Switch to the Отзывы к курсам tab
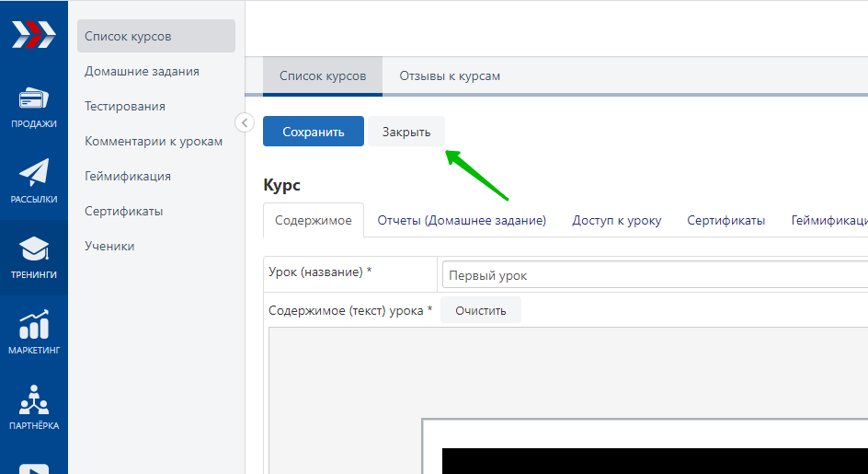The height and width of the screenshot is (474, 868). click(x=450, y=76)
